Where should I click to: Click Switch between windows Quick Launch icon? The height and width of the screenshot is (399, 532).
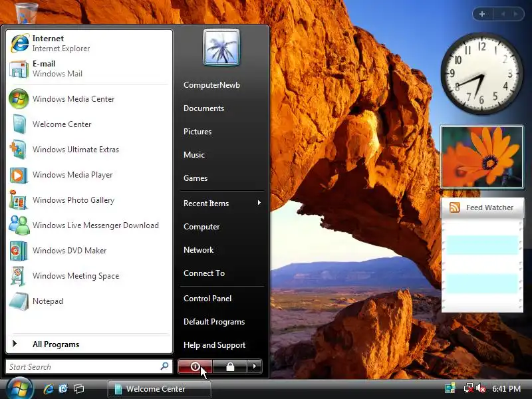point(79,389)
